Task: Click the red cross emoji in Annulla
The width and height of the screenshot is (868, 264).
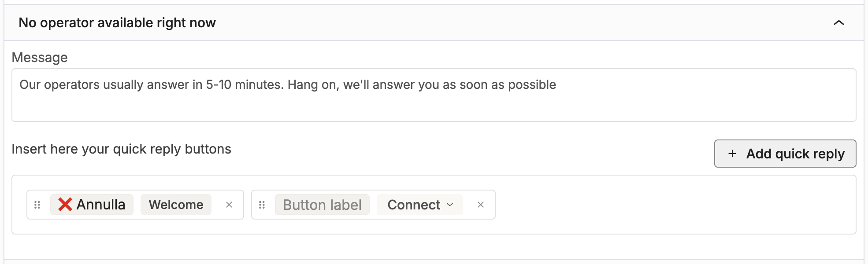Action: [x=65, y=205]
